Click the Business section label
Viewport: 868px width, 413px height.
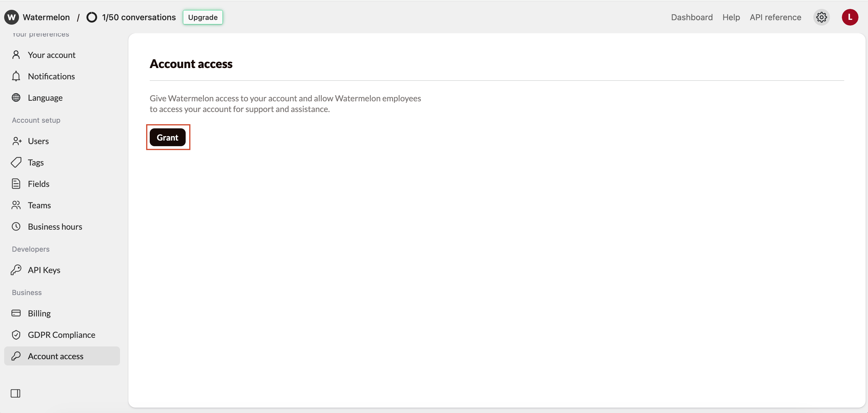pos(27,292)
